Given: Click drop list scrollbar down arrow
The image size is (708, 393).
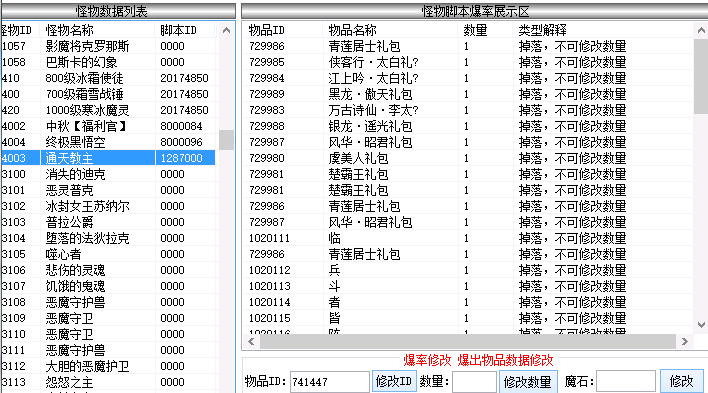Looking at the screenshot, I should (x=701, y=325).
